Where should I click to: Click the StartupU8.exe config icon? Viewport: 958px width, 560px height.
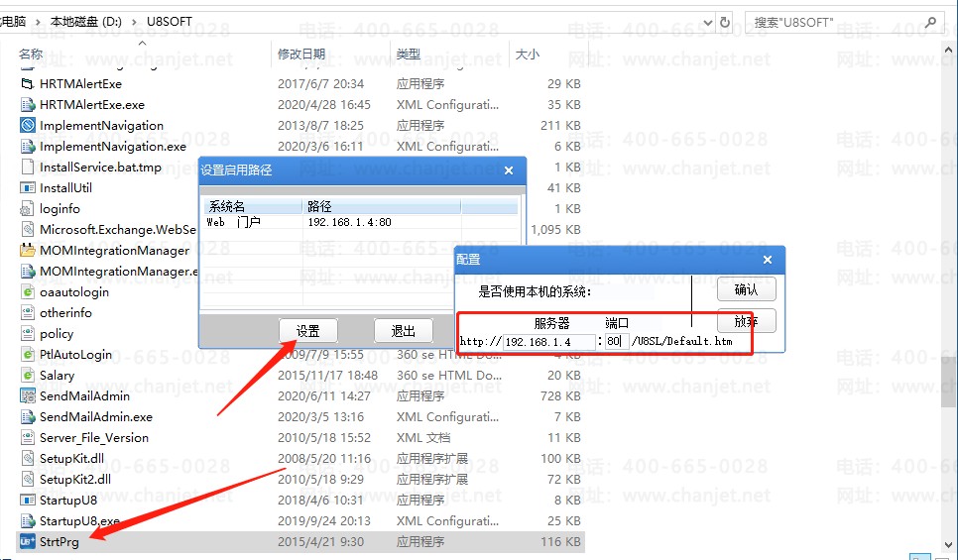(x=28, y=520)
